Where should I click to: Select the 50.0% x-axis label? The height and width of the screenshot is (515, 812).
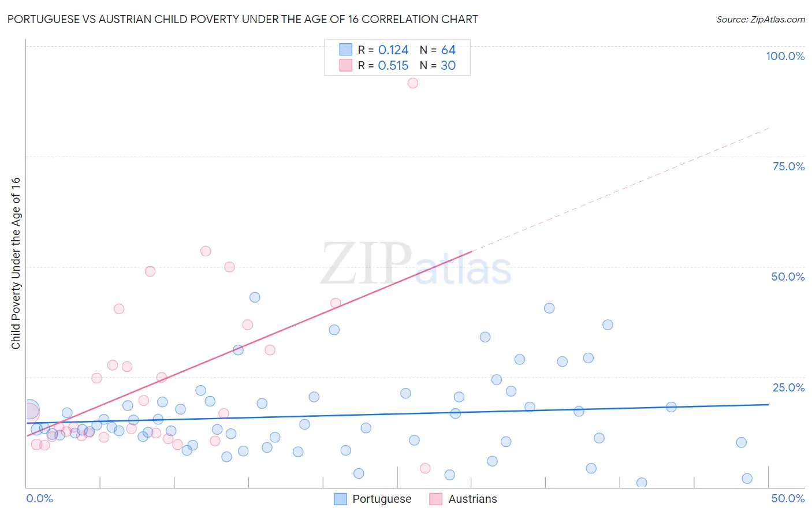(x=788, y=498)
